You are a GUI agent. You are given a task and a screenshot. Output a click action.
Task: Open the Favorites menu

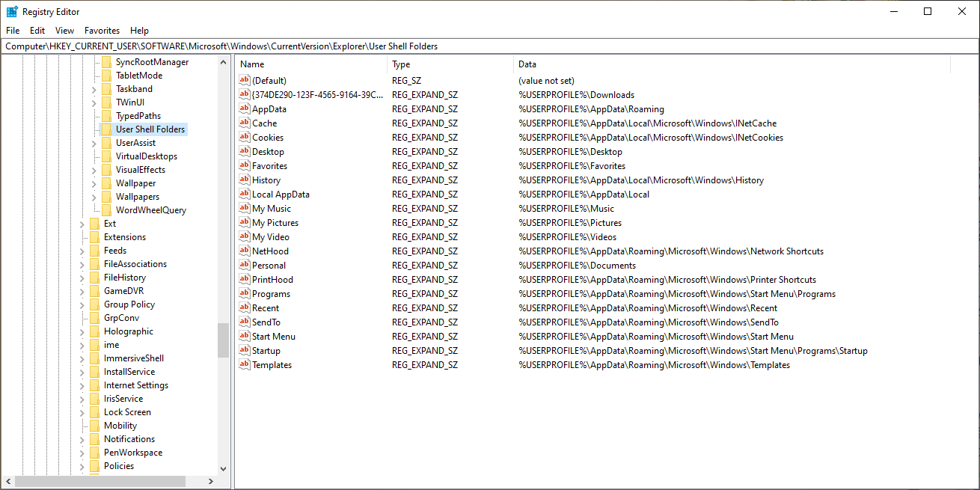(x=102, y=31)
